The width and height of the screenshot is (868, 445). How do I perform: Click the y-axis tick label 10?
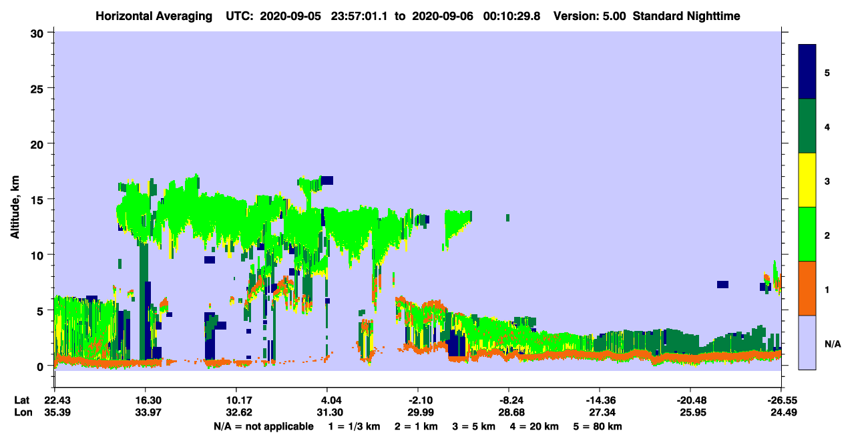39,255
